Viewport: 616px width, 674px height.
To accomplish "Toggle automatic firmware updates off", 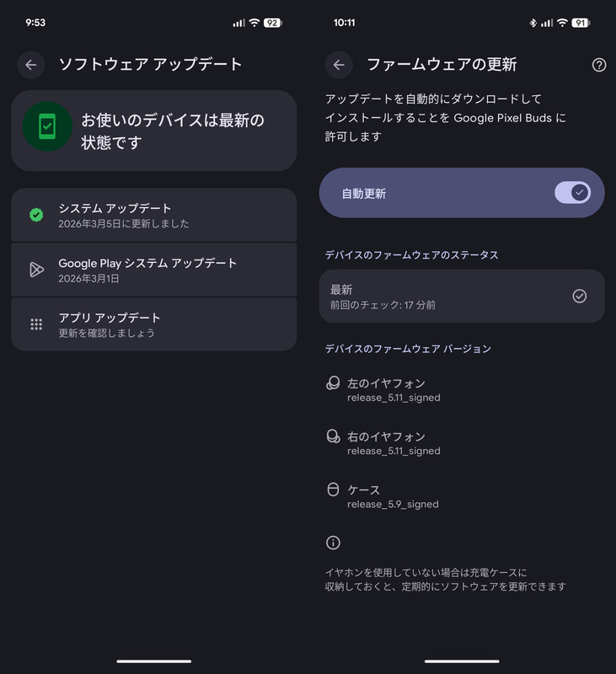I will 574,193.
